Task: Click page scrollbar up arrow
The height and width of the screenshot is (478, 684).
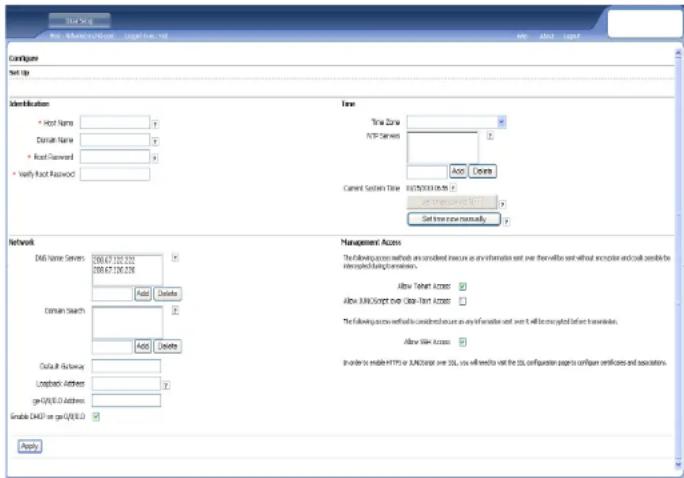Action: [x=678, y=53]
